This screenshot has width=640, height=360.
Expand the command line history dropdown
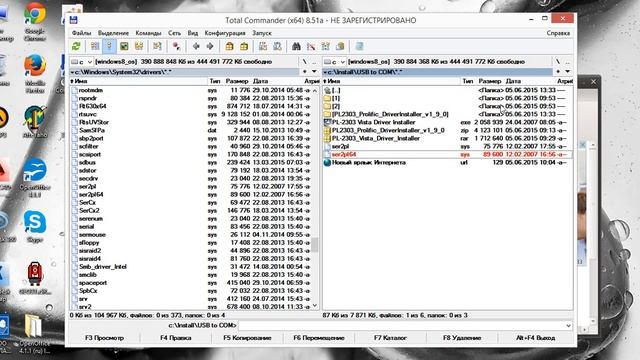point(568,326)
